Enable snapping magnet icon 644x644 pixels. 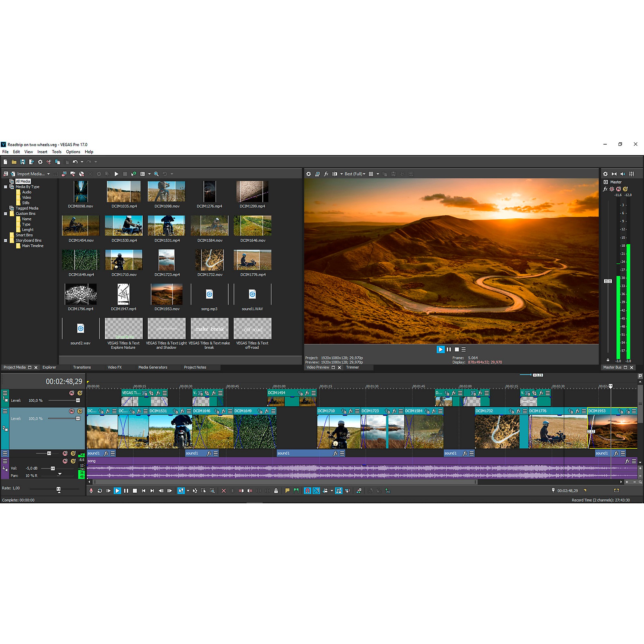[x=307, y=491]
